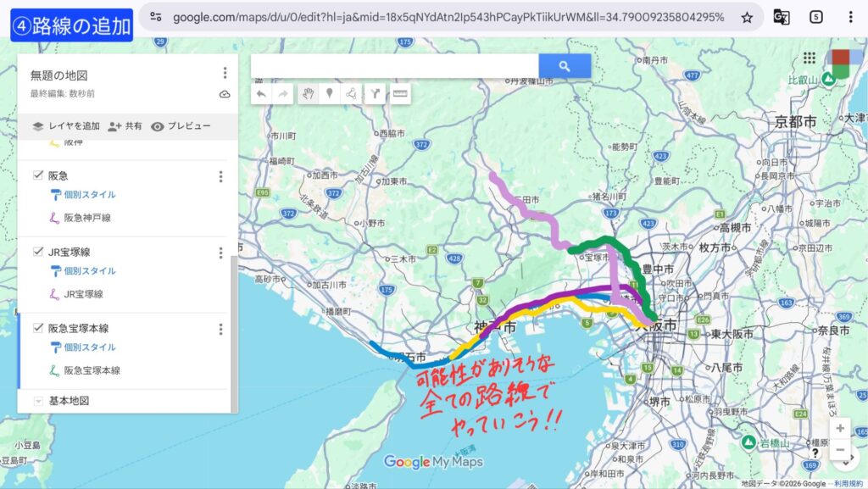
Task: Select the measure distance ruler tool
Action: [400, 94]
